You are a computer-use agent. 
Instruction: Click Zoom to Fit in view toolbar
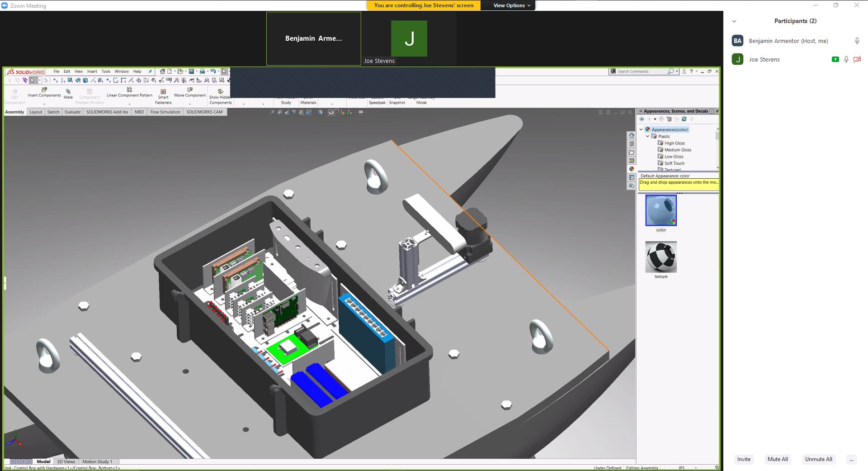272,112
